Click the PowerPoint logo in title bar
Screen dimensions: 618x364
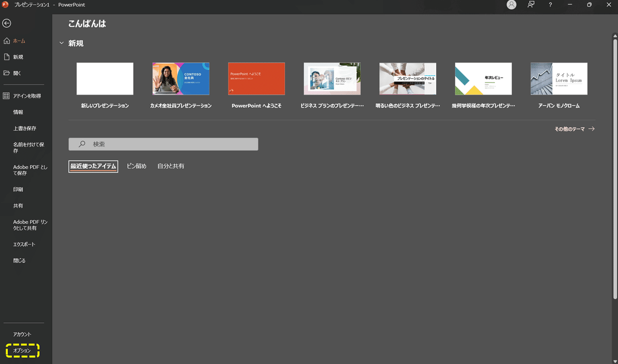pos(6,5)
